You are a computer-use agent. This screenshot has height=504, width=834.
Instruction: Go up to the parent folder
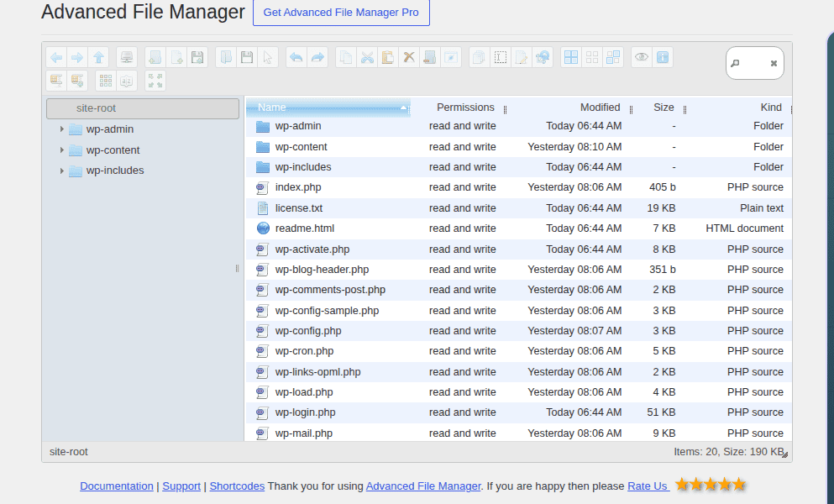coord(98,57)
